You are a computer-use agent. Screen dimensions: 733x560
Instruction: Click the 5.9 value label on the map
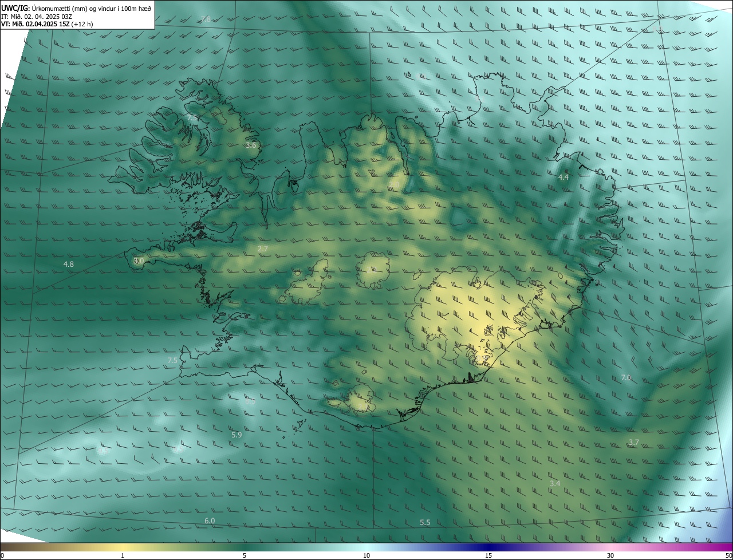(x=237, y=435)
